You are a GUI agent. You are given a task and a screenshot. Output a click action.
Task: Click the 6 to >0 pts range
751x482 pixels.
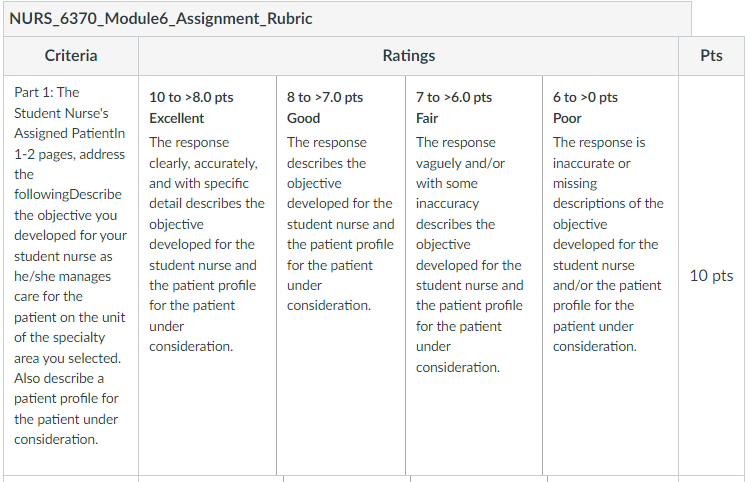[585, 97]
